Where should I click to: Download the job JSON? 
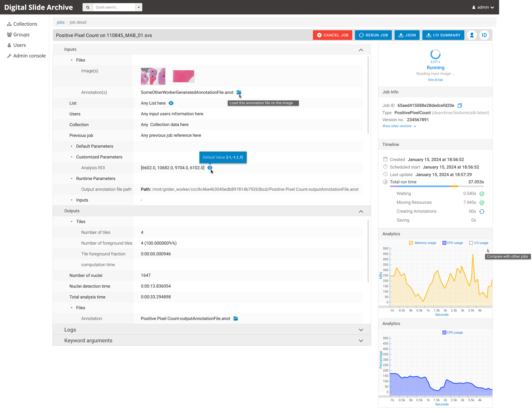[x=407, y=35]
